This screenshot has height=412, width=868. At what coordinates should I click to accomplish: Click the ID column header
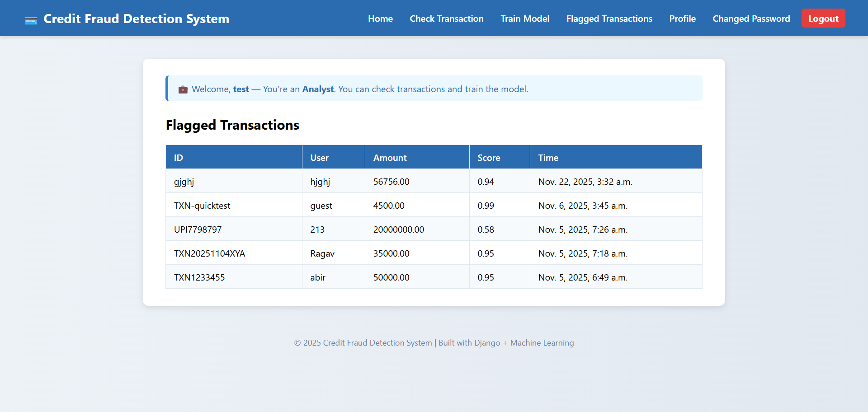pos(179,158)
